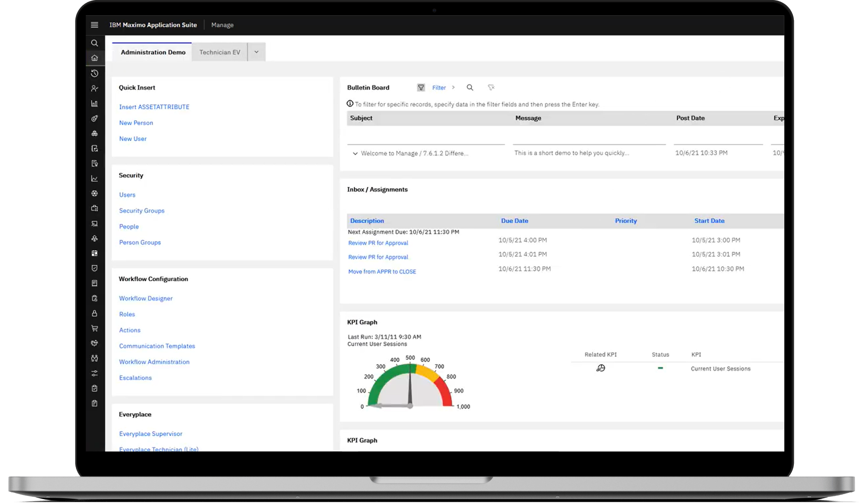Click the padlock security icon in the sidebar
The height and width of the screenshot is (504, 863).
point(94,313)
